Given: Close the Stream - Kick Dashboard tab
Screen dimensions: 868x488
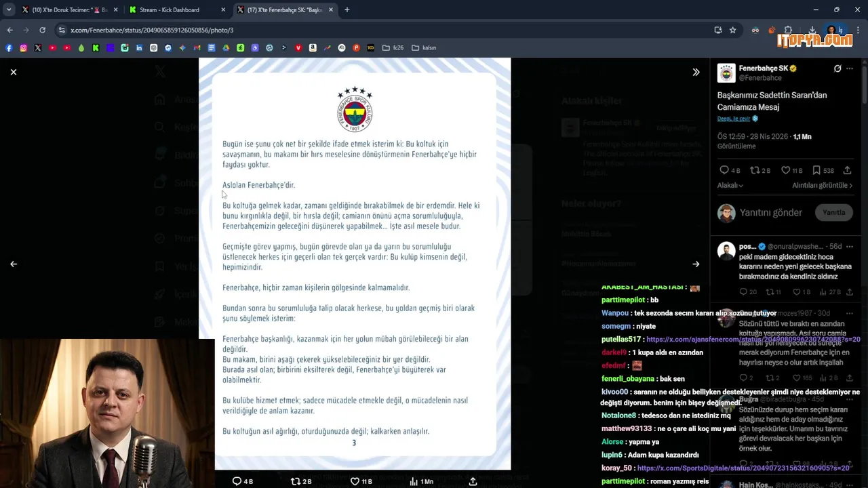Looking at the screenshot, I should (x=224, y=10).
